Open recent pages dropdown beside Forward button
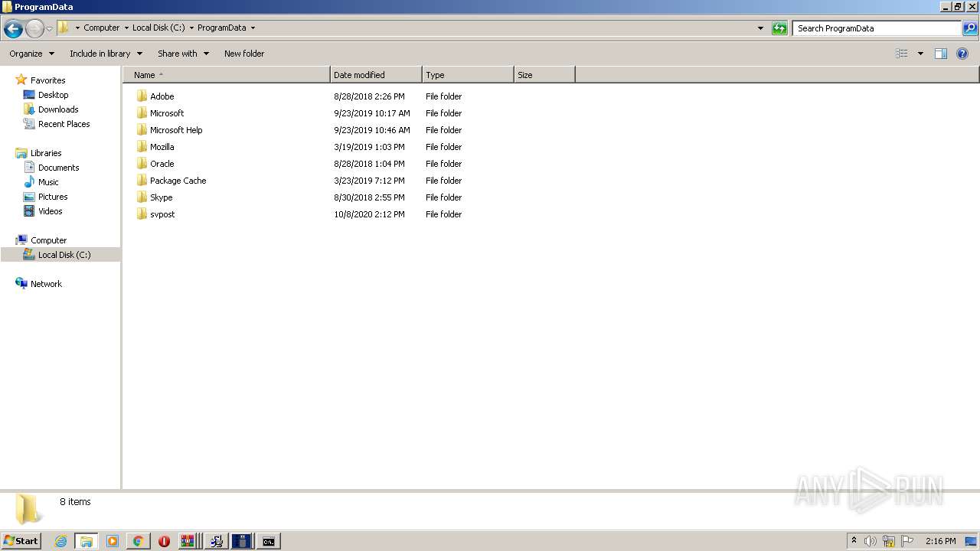Viewport: 980px width, 551px height. pos(49,29)
